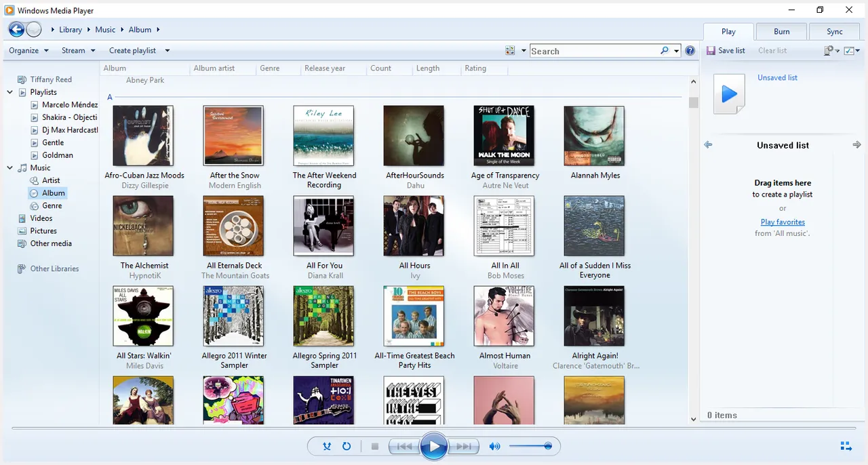Adjust the volume slider
868x465 pixels.
click(530, 446)
